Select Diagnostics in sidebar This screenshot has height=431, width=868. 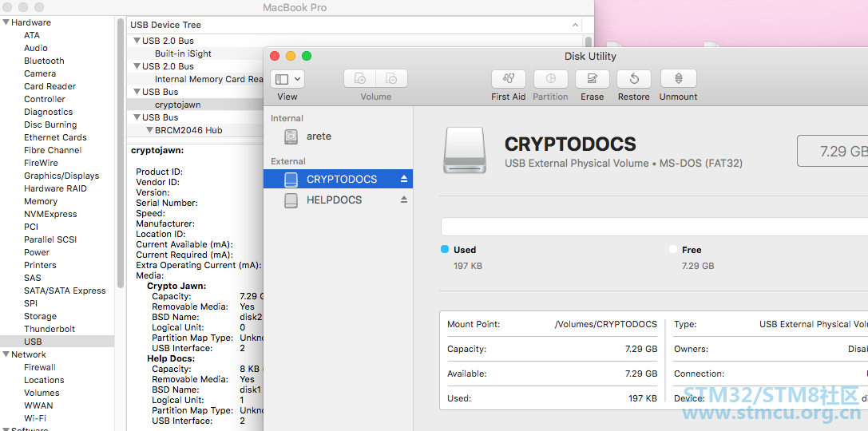point(48,112)
